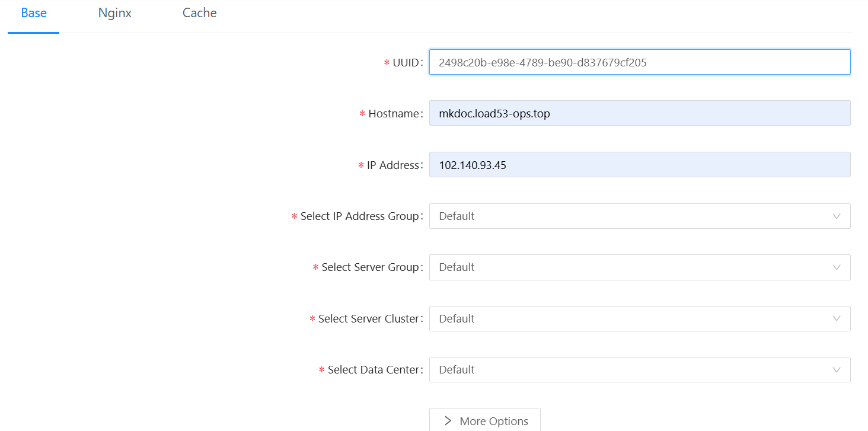Open the Select Data Center dropdown
Viewport: 868px width, 431px height.
628,370
